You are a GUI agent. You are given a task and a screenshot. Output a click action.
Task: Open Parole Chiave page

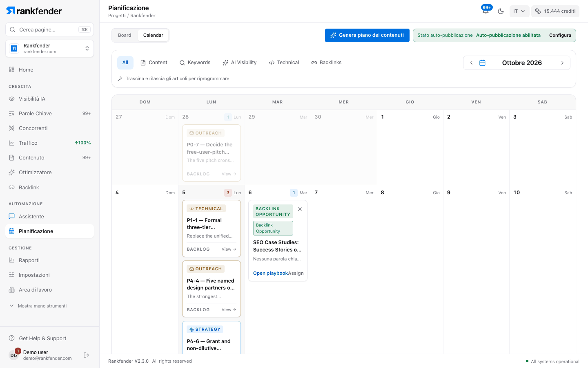coord(49,113)
